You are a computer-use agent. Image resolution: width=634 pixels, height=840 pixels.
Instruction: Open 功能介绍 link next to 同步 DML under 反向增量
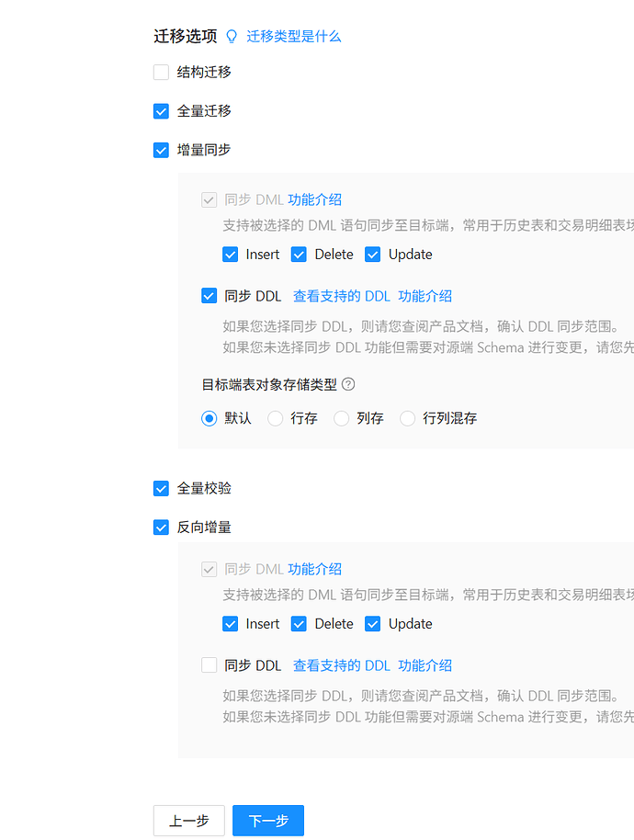tap(315, 569)
